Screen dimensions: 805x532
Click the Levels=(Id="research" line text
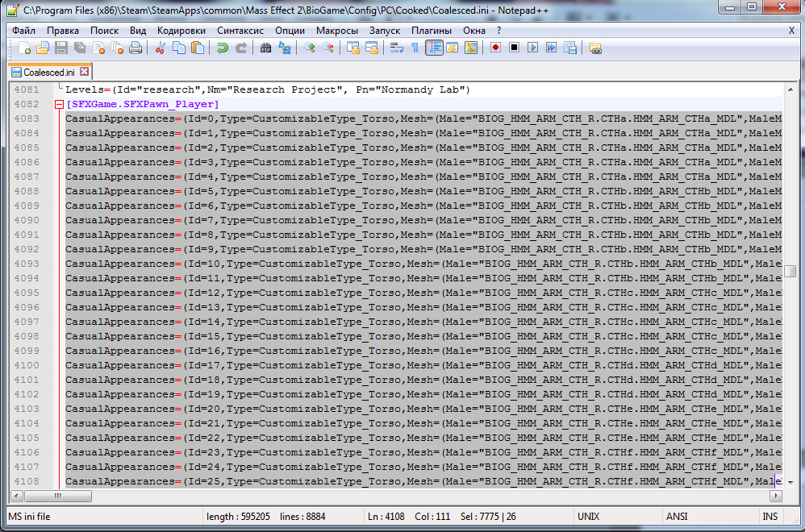(268, 89)
